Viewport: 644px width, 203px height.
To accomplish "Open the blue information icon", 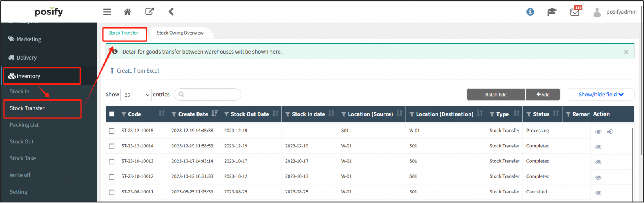I will pyautogui.click(x=530, y=12).
